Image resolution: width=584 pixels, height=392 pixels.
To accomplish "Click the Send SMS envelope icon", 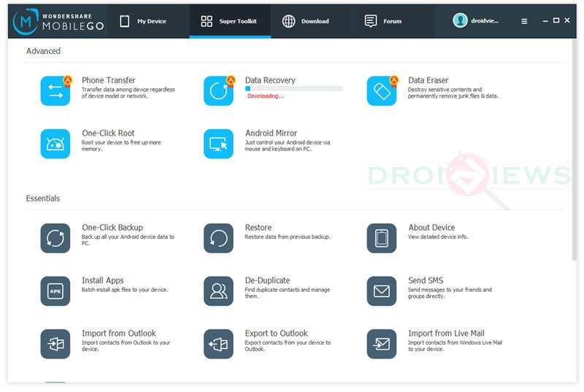I will 381,291.
